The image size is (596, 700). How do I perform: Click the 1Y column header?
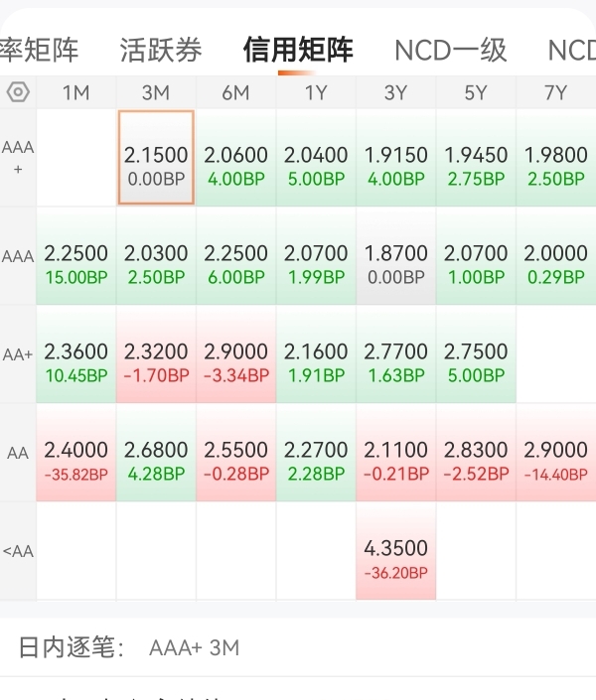[316, 92]
